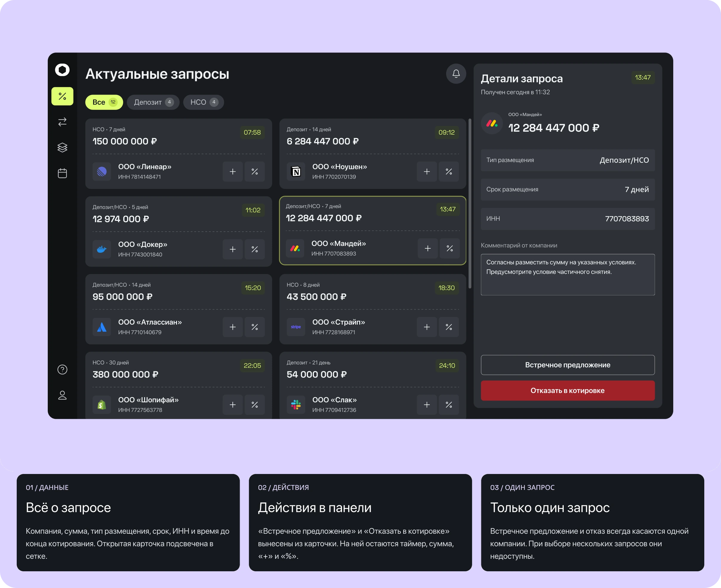Screen dimensions: 721x588
Task: Click the Shopify logo thumbnail
Action: [x=101, y=405]
